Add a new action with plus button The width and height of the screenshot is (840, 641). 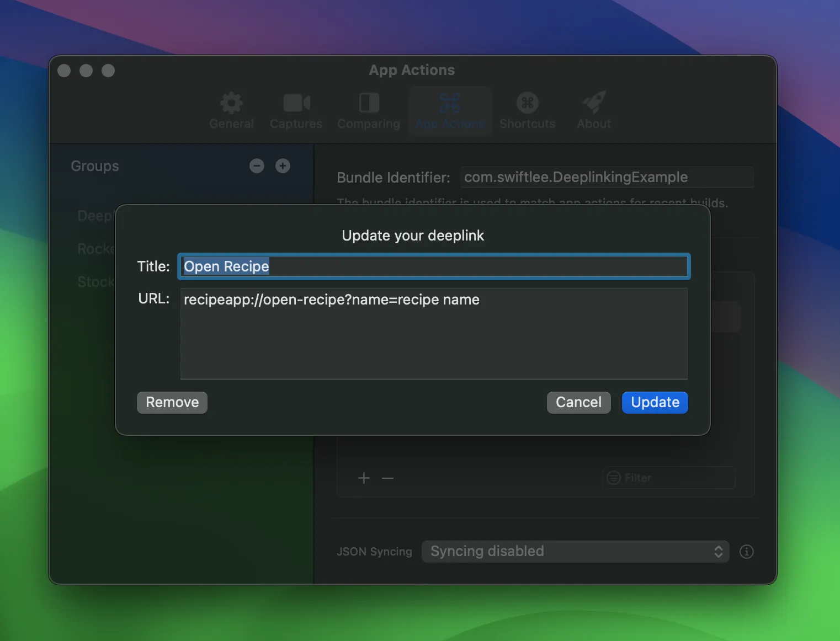[x=364, y=478]
